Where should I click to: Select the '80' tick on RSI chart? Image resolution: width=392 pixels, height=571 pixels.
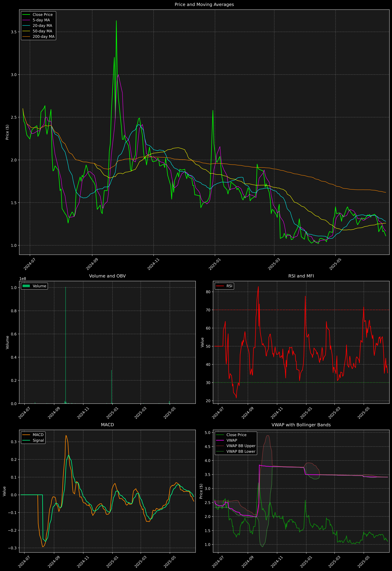208,292
